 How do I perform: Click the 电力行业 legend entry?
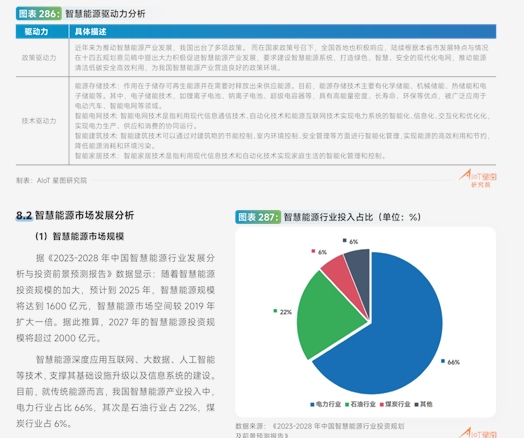pos(325,404)
